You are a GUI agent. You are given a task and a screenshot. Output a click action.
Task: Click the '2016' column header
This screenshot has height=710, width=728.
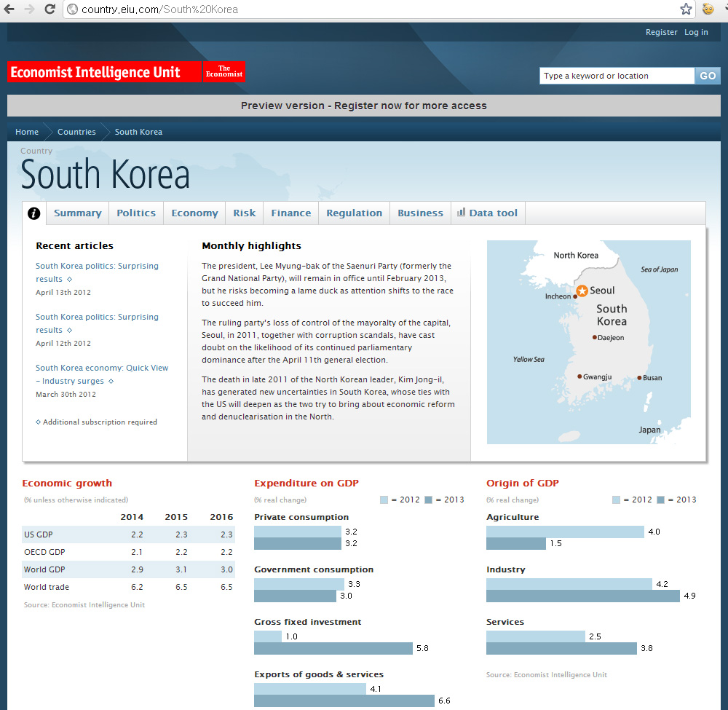coord(221,517)
